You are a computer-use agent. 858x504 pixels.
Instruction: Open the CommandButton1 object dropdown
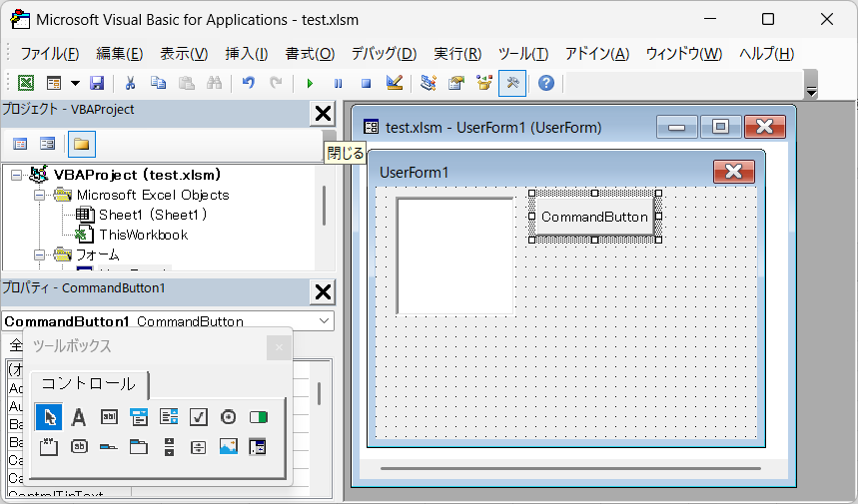[x=324, y=321]
